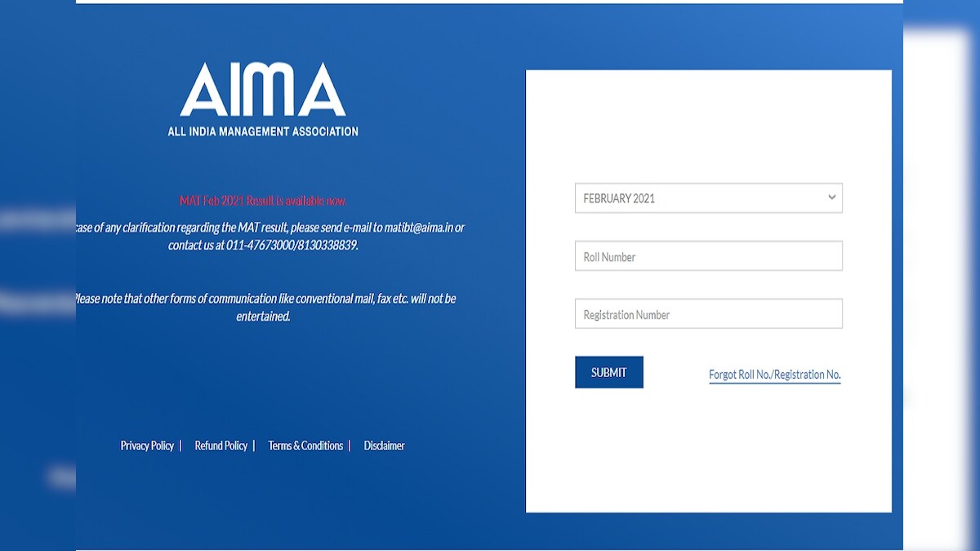This screenshot has height=551, width=980.
Task: Click the ALL INDIA MANAGEMENT ASSOCIATION tagline
Action: pos(263,131)
